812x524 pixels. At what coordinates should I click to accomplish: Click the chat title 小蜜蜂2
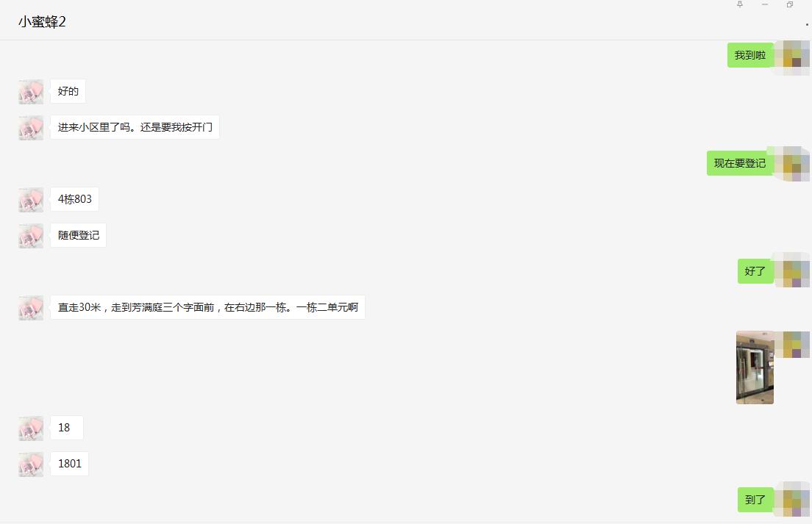tap(42, 22)
